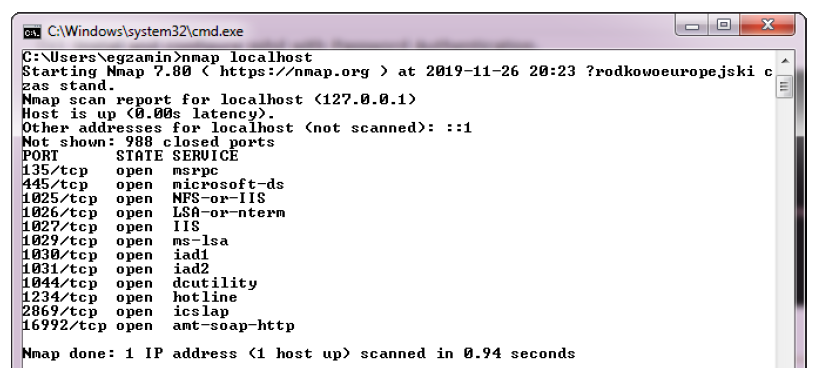818x376 pixels.
Task: Click the scrollbar up arrow
Action: tap(784, 62)
